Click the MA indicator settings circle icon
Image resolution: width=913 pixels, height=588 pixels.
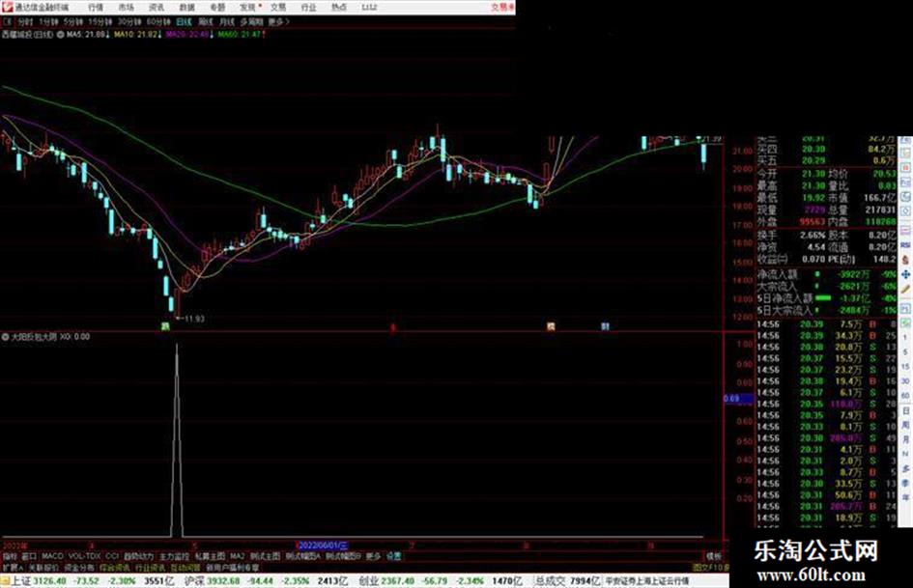[x=61, y=35]
